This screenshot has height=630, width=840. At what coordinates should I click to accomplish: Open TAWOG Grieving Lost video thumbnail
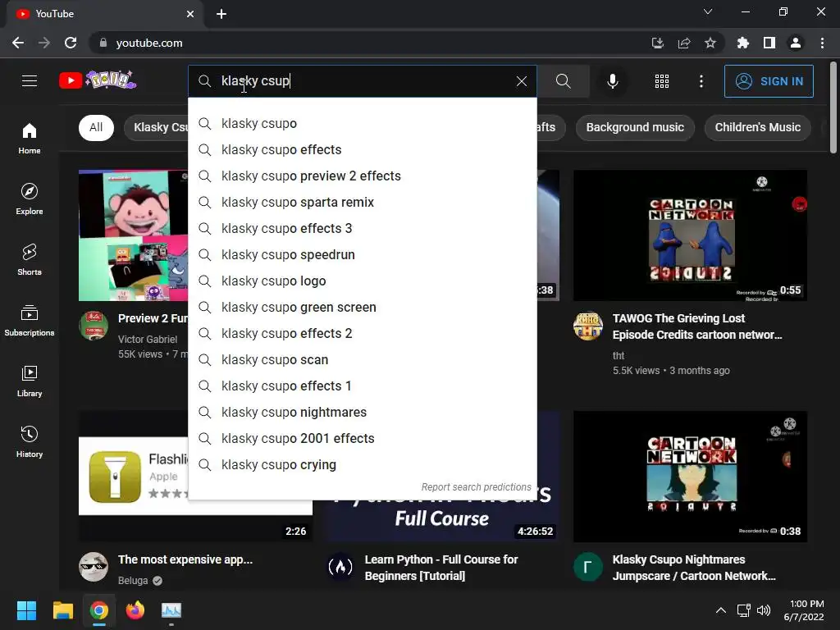pyautogui.click(x=690, y=235)
